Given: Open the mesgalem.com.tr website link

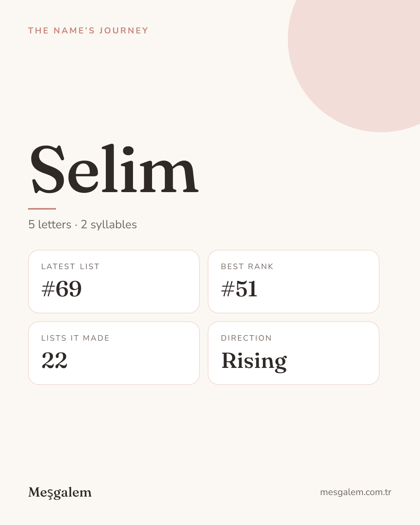Looking at the screenshot, I should point(355,492).
